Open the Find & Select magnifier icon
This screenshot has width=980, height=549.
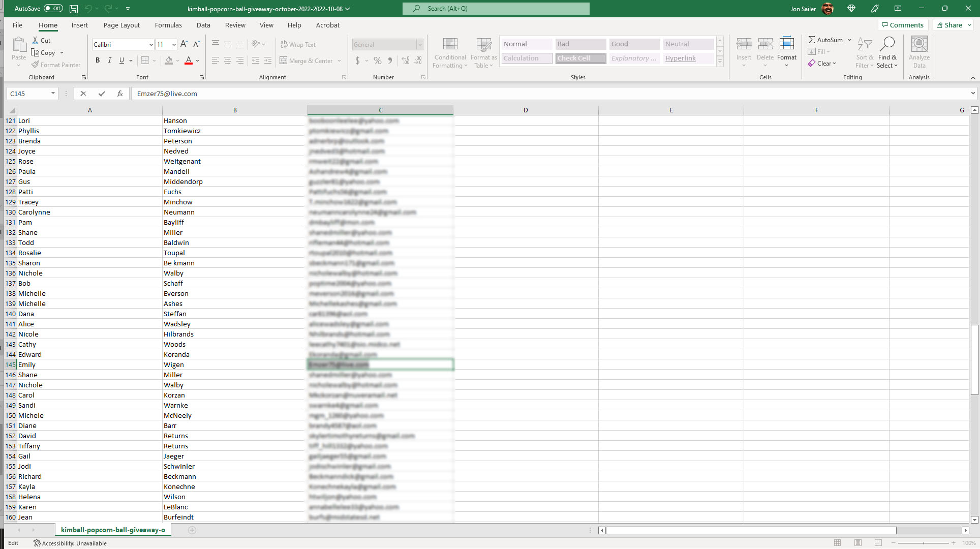pyautogui.click(x=887, y=44)
